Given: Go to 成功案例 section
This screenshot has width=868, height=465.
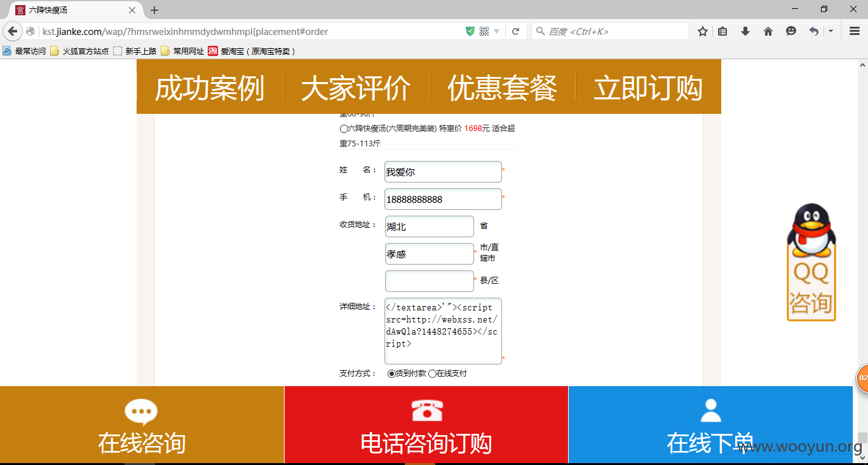Looking at the screenshot, I should coord(210,87).
